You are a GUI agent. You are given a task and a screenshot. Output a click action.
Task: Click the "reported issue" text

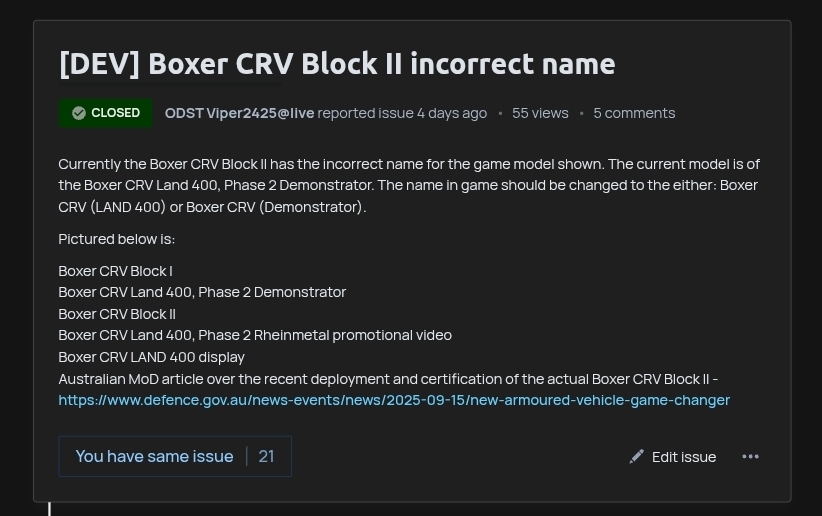[365, 113]
